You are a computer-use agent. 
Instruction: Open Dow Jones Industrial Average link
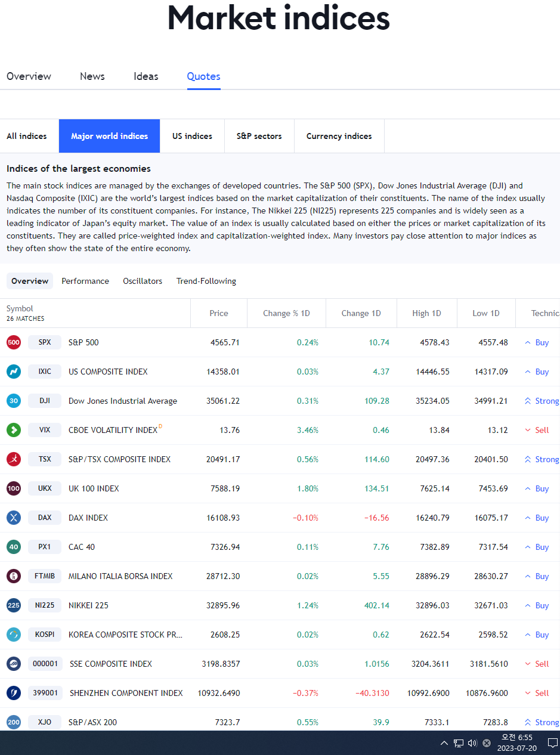point(123,401)
